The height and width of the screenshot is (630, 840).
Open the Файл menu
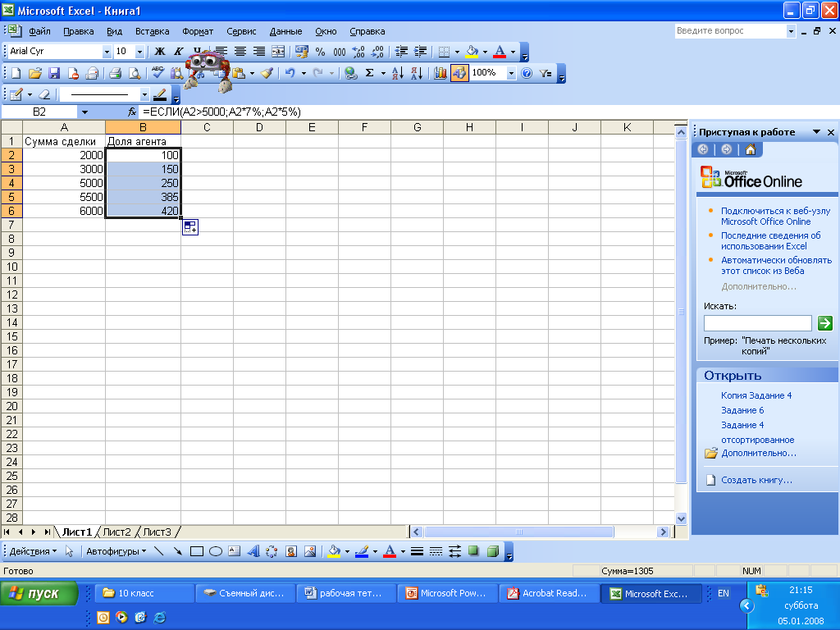[x=39, y=31]
